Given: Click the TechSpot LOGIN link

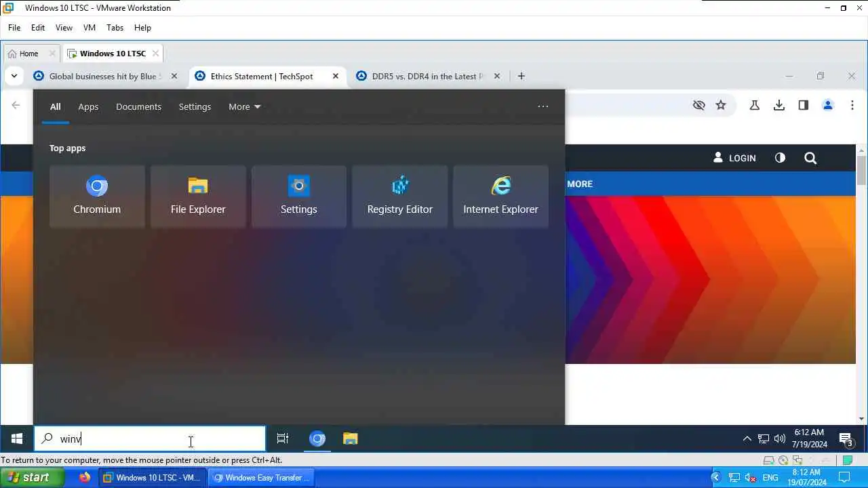Looking at the screenshot, I should tap(734, 158).
